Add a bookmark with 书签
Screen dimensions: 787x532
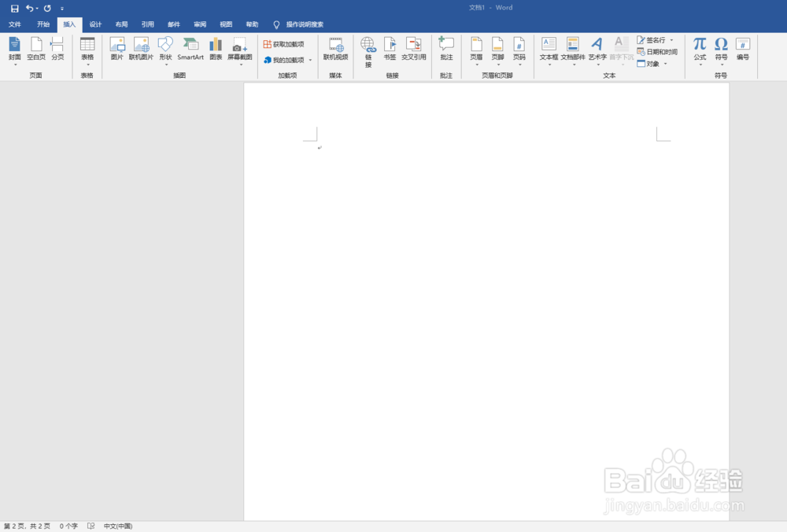(x=390, y=49)
